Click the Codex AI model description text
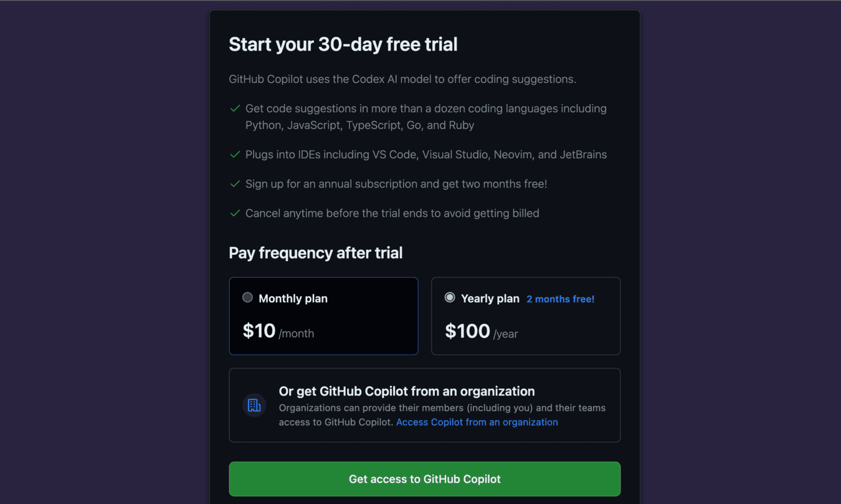 [x=402, y=79]
